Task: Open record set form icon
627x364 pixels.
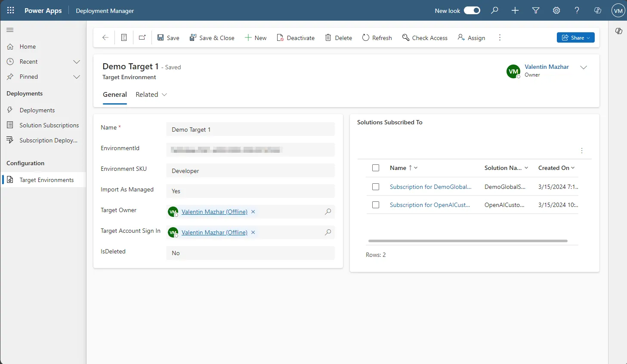Action: point(124,38)
